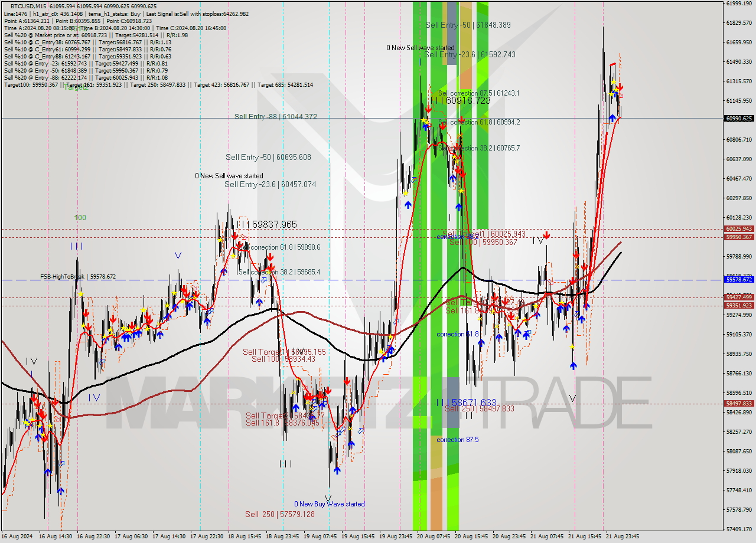Click the 'Target100: 59950.367' info text
The width and height of the screenshot is (756, 543).
[x=31, y=85]
